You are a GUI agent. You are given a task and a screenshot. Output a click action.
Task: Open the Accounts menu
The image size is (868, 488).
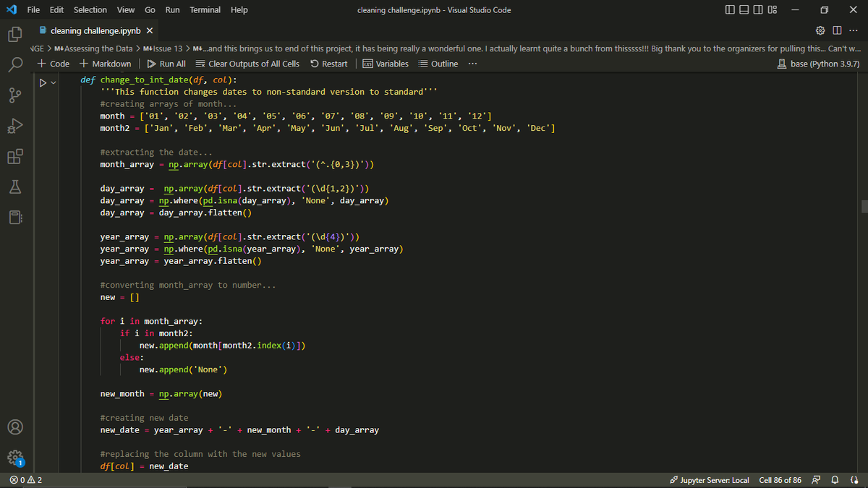coord(15,427)
